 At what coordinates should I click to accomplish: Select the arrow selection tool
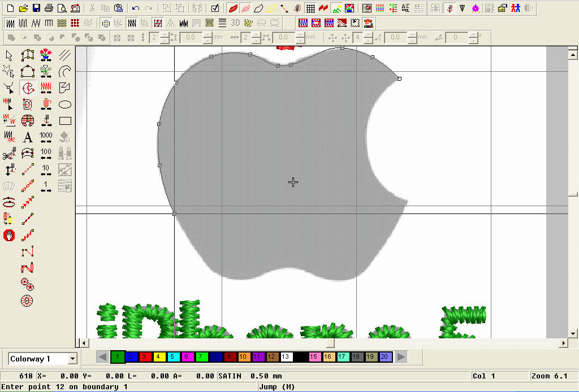pos(9,55)
